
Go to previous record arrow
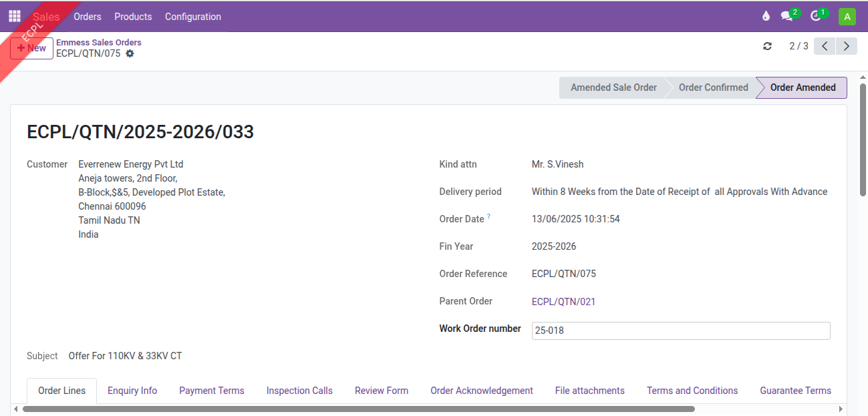pos(825,46)
